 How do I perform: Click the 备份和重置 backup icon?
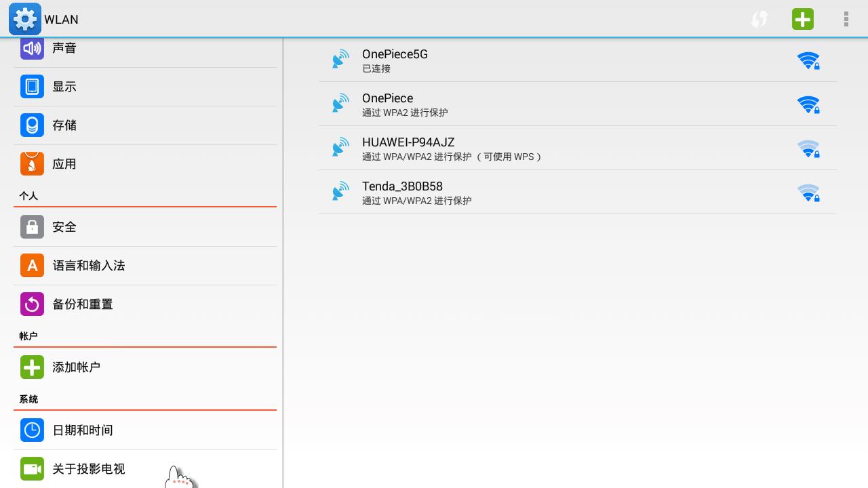(32, 304)
